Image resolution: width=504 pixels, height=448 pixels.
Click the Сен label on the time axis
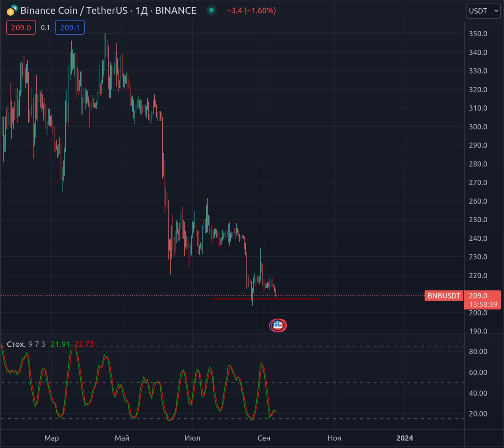[x=264, y=438]
